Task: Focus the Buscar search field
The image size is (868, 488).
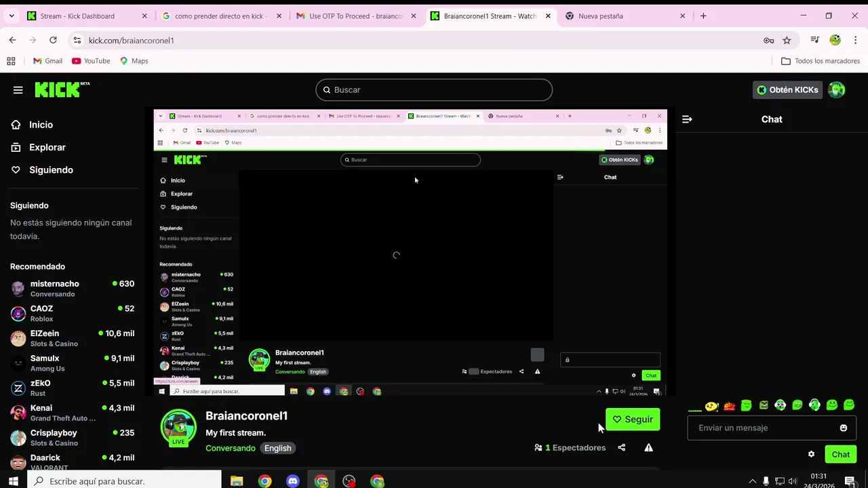Action: 434,89
